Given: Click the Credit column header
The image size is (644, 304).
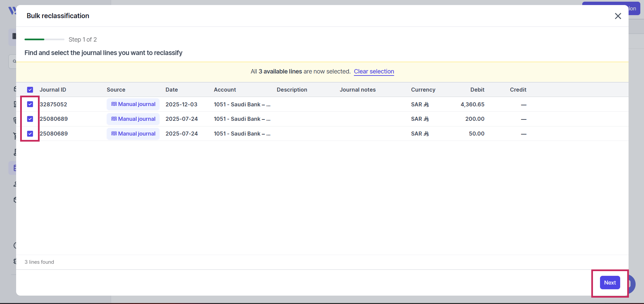Looking at the screenshot, I should 518,90.
